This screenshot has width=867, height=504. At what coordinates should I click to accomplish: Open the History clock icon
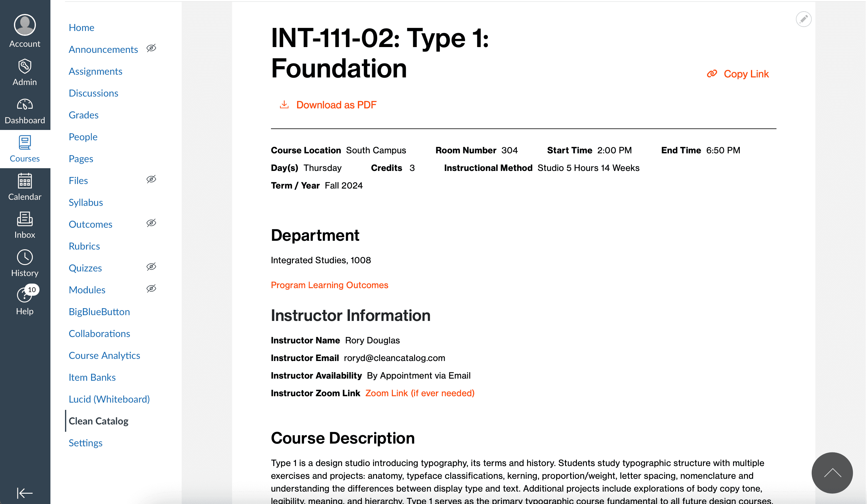(x=25, y=257)
